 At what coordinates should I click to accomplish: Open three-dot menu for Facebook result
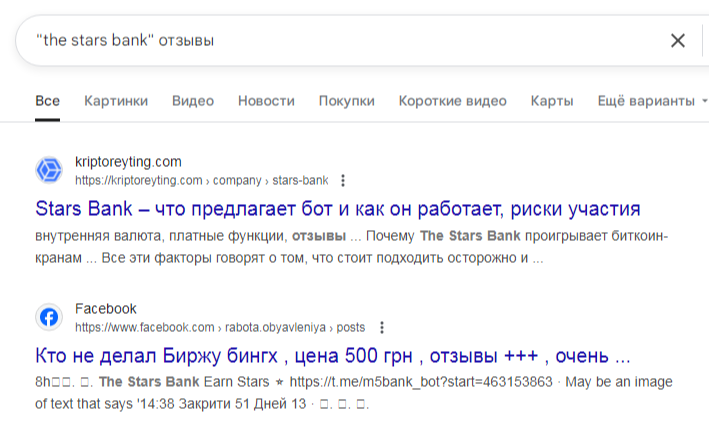381,327
